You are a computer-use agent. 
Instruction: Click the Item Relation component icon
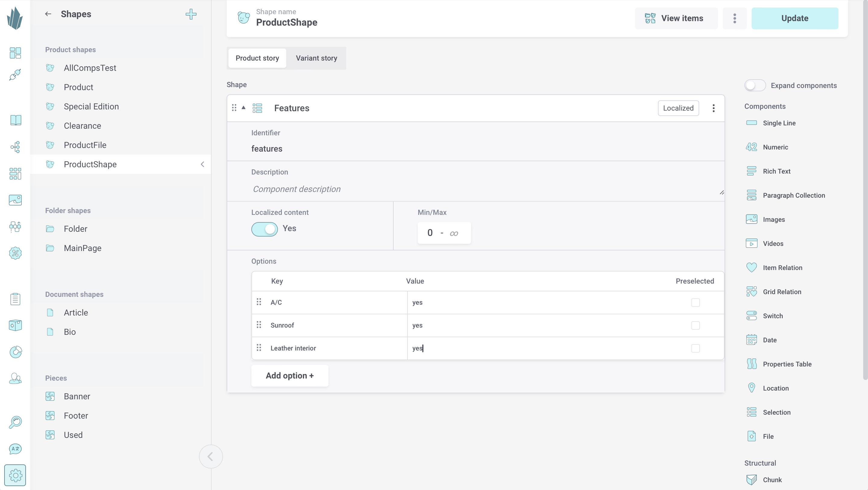point(751,268)
